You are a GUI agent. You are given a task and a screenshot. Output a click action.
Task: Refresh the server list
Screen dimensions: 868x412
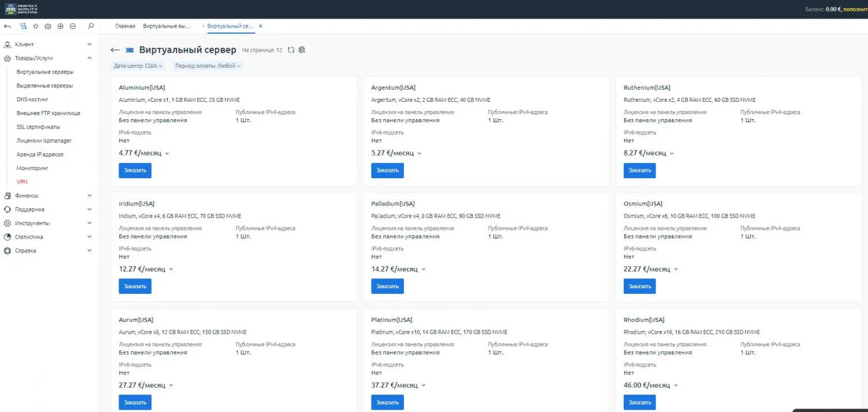coord(291,50)
